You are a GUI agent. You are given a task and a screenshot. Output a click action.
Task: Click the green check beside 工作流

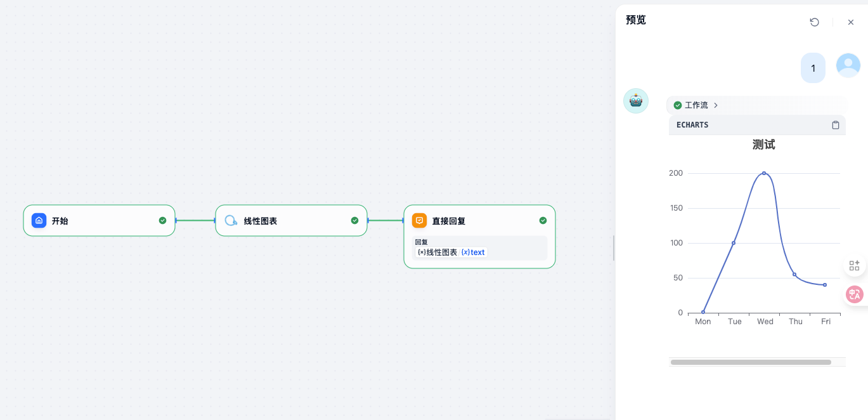pos(678,105)
